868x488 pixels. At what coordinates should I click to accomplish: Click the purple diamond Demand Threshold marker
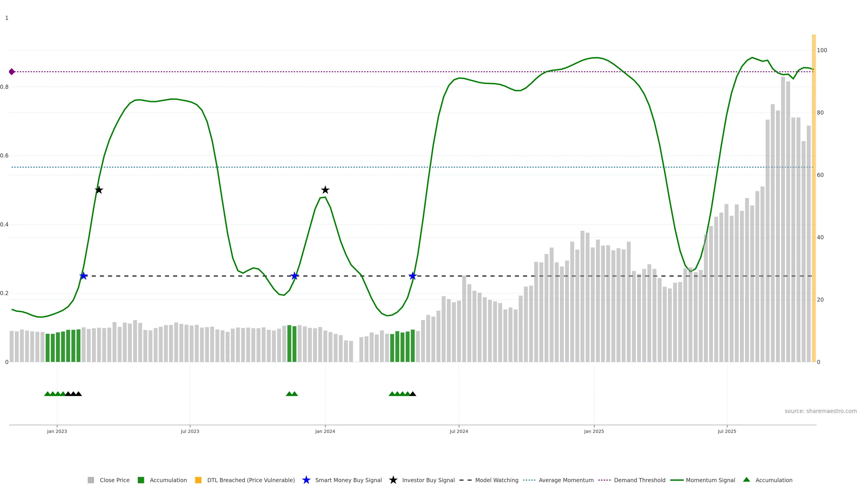(x=12, y=72)
